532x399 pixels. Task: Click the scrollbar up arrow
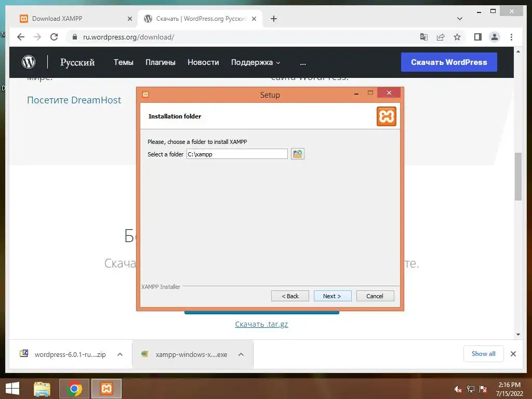point(518,51)
